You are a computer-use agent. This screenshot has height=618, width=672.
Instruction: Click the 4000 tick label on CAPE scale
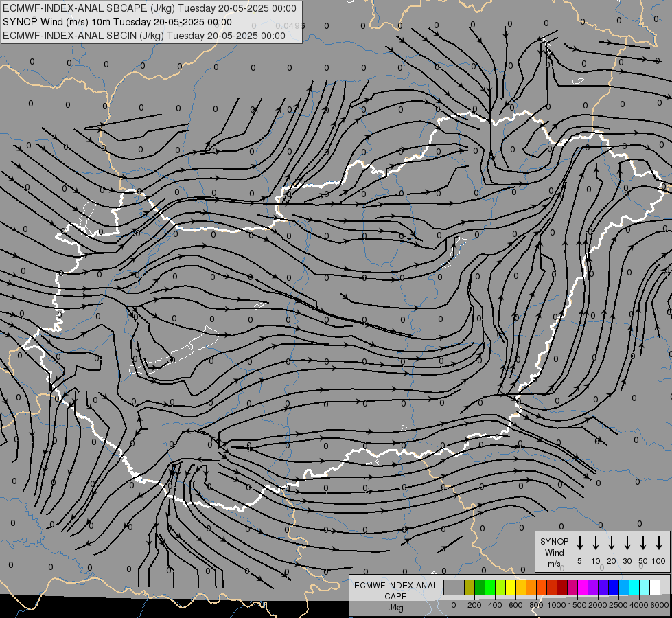pyautogui.click(x=639, y=605)
